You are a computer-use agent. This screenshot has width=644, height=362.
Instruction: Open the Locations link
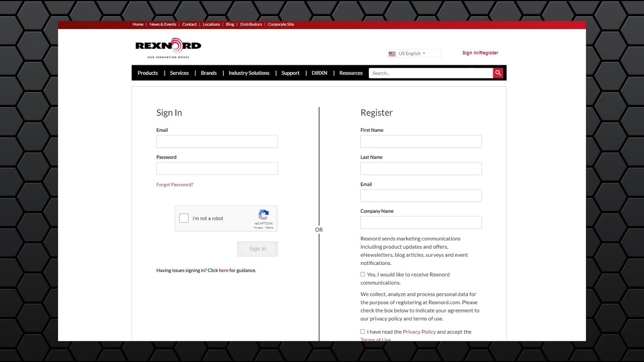(211, 24)
